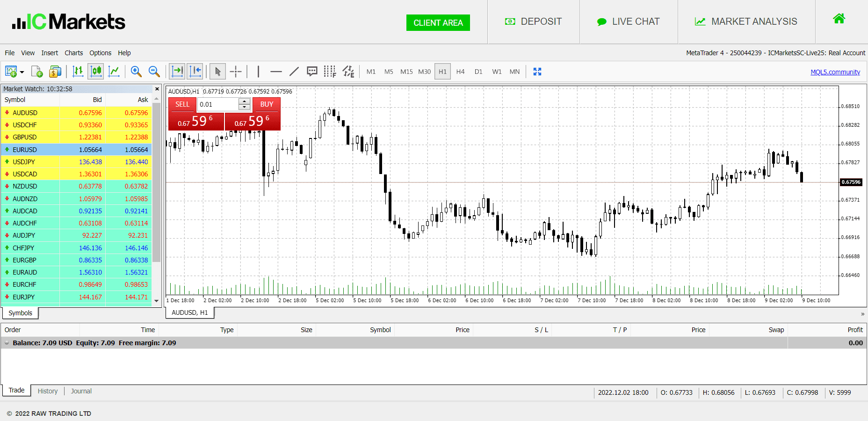The width and height of the screenshot is (868, 421).
Task: Select the crosshair tool
Action: click(236, 72)
